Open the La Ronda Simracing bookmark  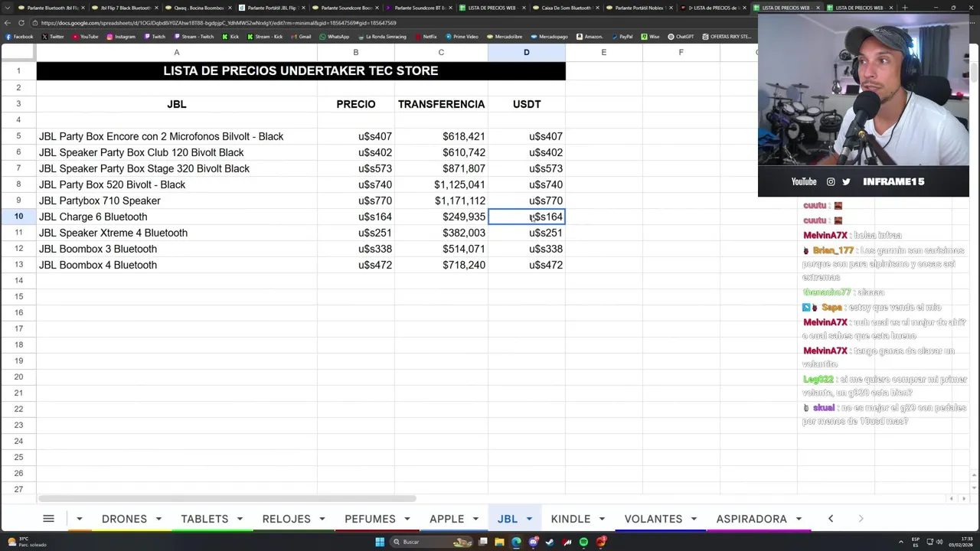point(381,37)
